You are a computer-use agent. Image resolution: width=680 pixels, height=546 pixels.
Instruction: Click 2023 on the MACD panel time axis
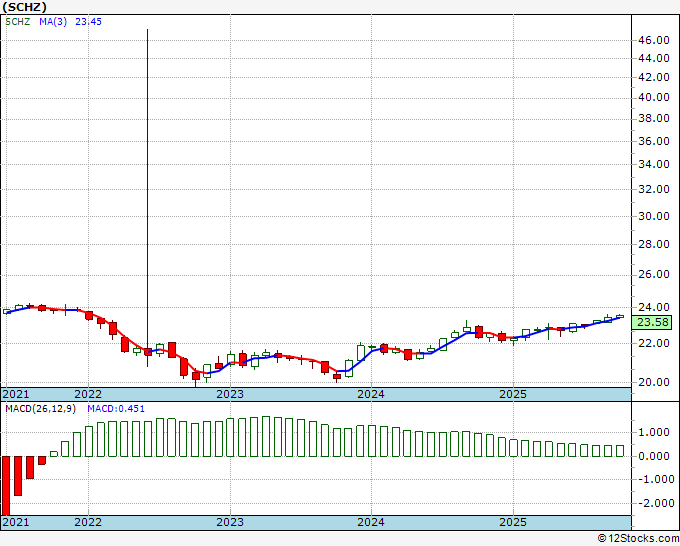click(230, 522)
